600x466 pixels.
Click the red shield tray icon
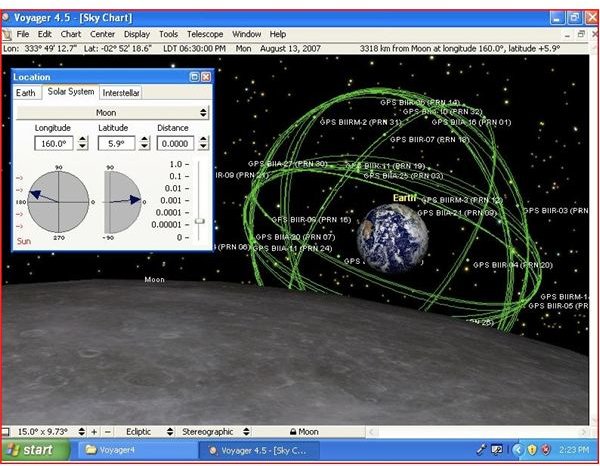click(x=546, y=450)
